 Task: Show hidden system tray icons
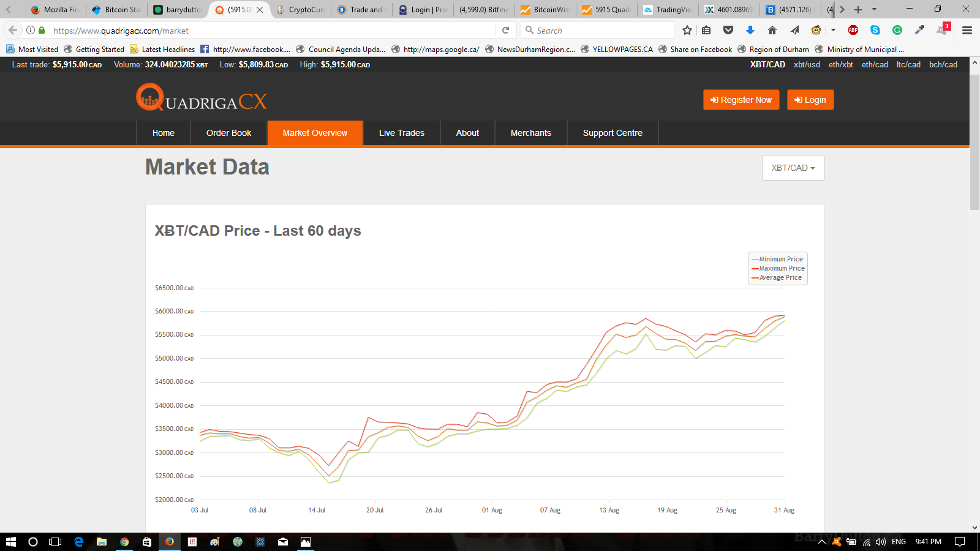pos(822,541)
